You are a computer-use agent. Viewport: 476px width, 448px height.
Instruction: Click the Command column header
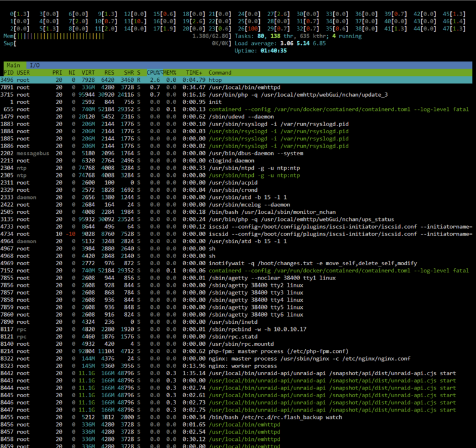point(220,72)
